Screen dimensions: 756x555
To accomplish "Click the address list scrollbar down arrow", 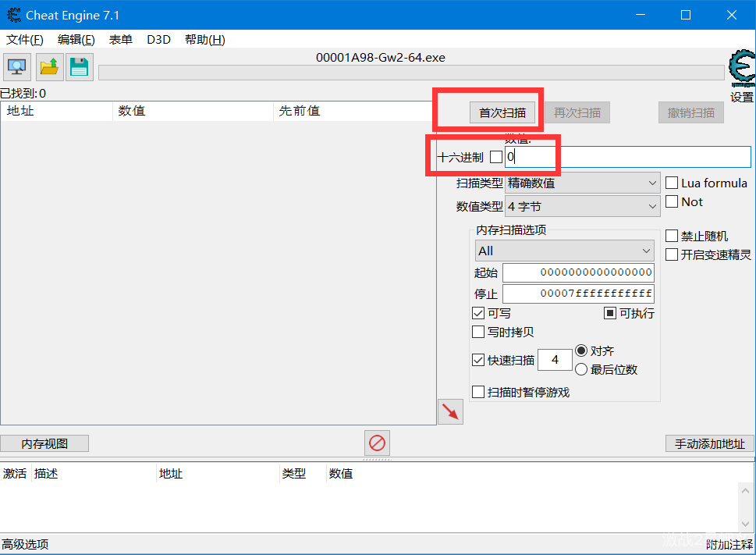I will [x=745, y=524].
